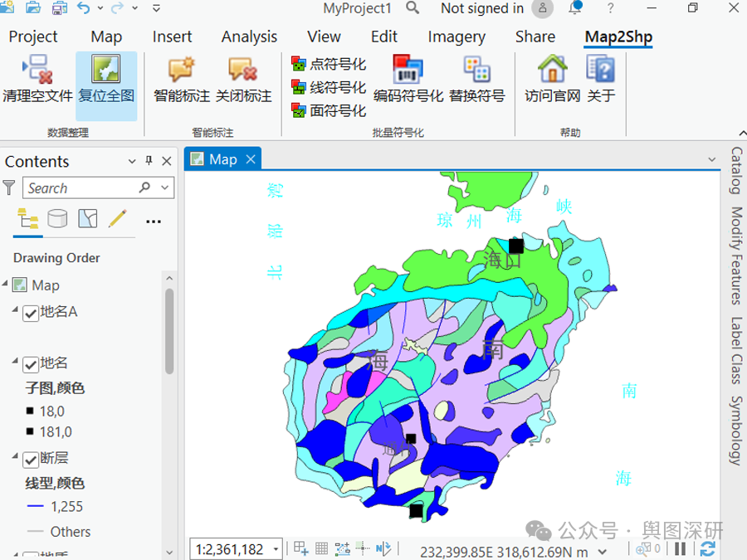Open the Analysis ribbon tab
Screen dimensions: 747x560
pyautogui.click(x=249, y=37)
